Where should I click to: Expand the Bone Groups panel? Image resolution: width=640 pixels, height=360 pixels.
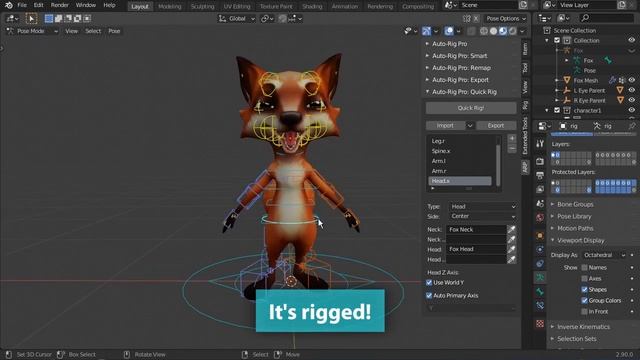[575, 204]
